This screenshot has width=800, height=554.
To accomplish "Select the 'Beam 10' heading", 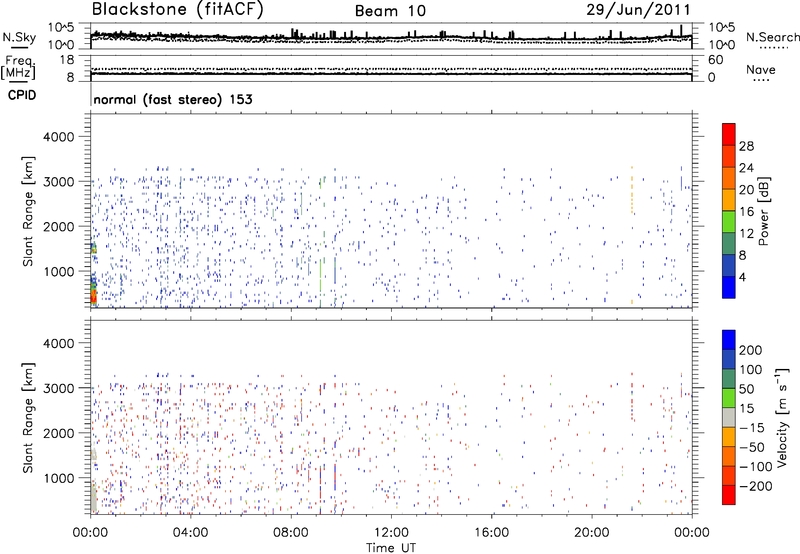I will pyautogui.click(x=390, y=11).
